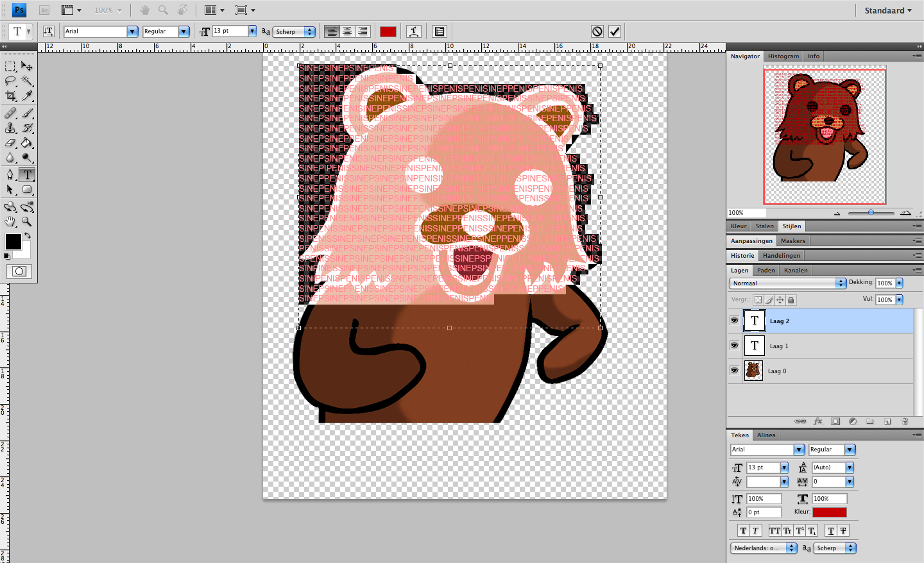The image size is (924, 563).
Task: Pick the Lasso tool
Action: click(10, 81)
